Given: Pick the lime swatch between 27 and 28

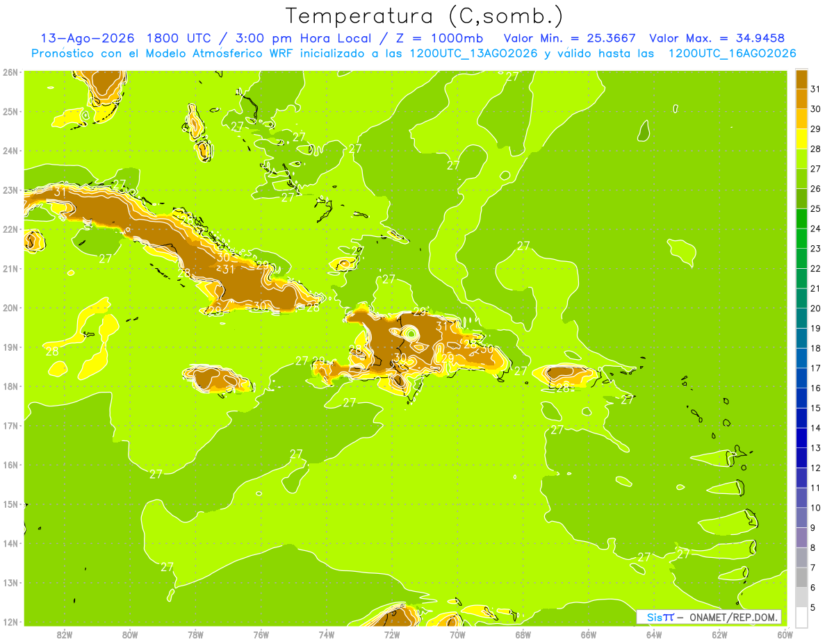Looking at the screenshot, I should [802, 159].
